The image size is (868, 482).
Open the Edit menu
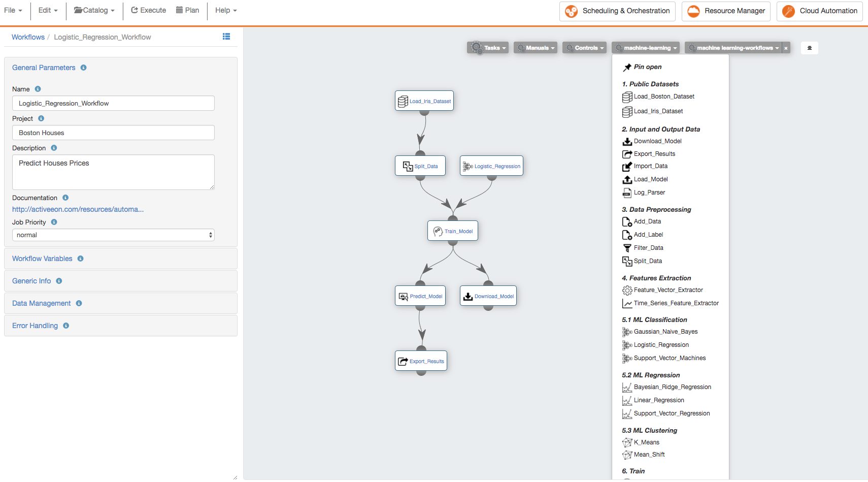(x=48, y=10)
